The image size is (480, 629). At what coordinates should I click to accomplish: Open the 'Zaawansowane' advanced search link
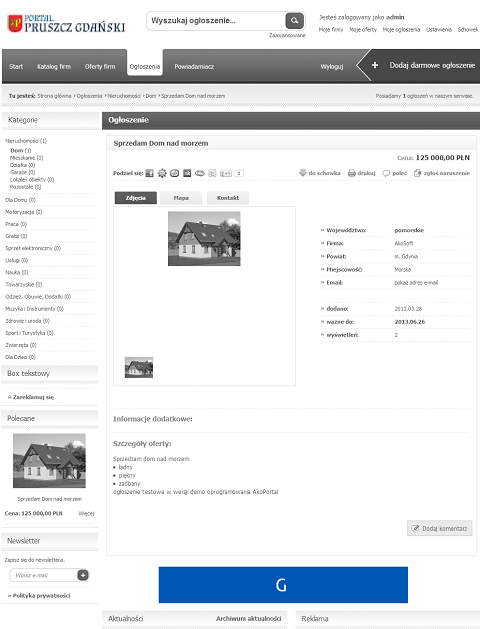(x=287, y=35)
